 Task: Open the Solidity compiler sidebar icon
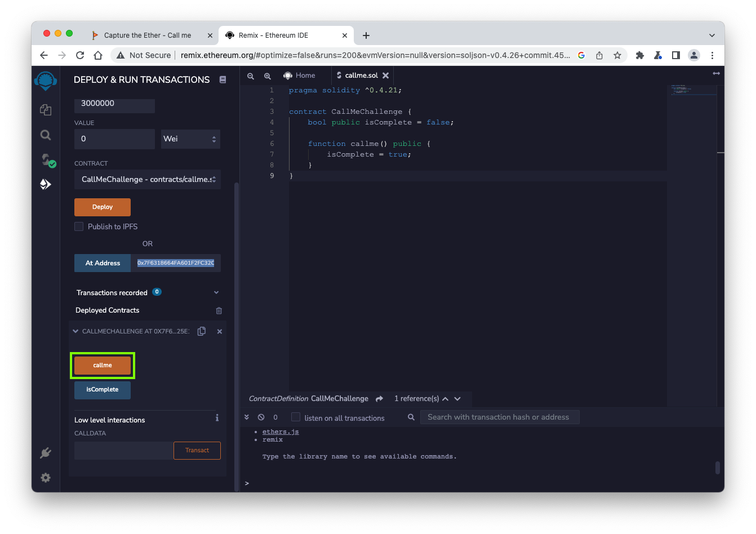point(47,160)
